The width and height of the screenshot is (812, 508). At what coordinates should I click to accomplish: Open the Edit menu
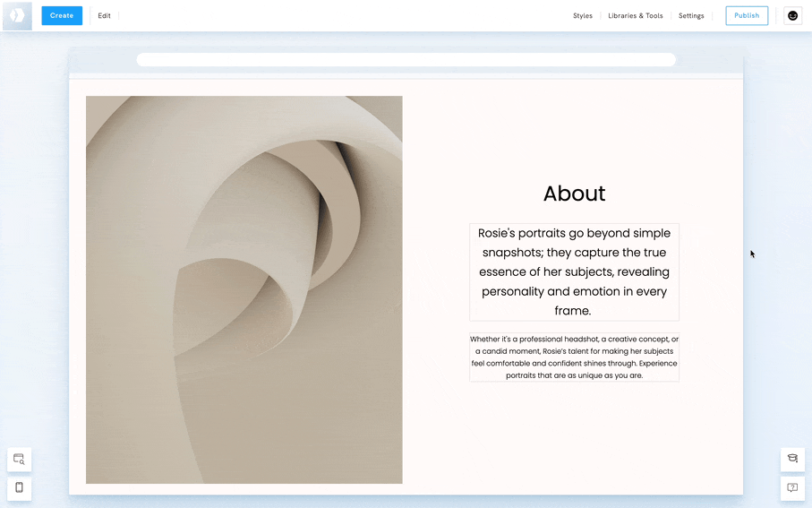click(104, 15)
